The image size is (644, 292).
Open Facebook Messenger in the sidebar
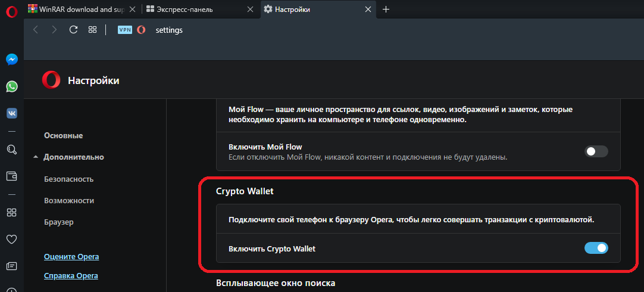tap(11, 60)
